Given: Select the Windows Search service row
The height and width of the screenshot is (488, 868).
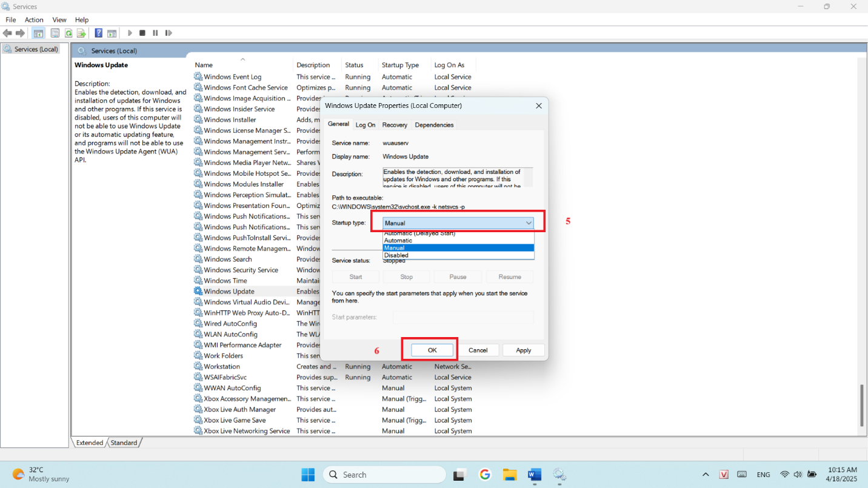Looking at the screenshot, I should (x=228, y=259).
